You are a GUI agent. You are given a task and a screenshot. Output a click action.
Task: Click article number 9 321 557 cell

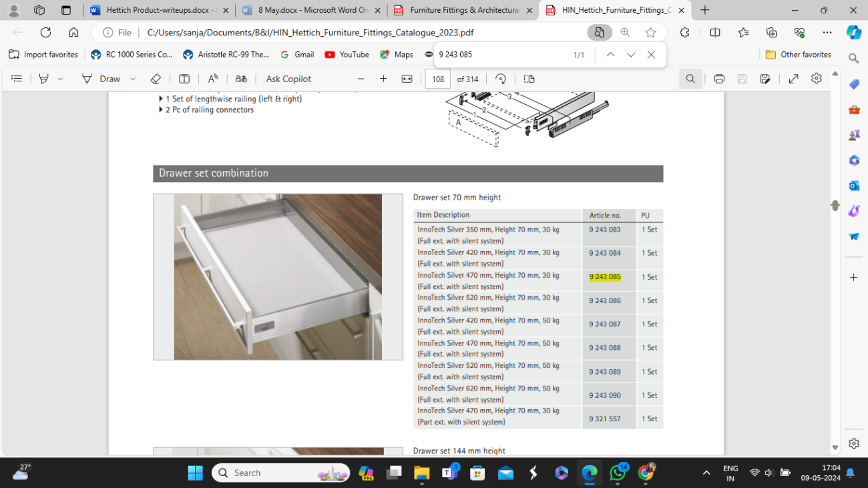click(x=608, y=419)
